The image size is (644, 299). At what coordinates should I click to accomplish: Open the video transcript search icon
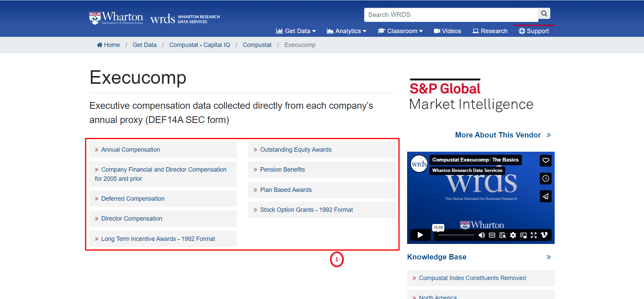pos(503,235)
